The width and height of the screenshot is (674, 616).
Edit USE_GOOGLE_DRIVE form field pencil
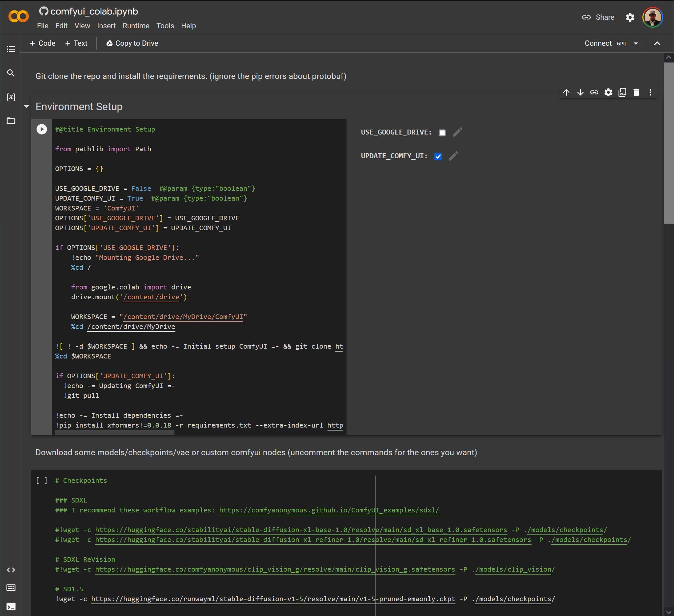(457, 132)
